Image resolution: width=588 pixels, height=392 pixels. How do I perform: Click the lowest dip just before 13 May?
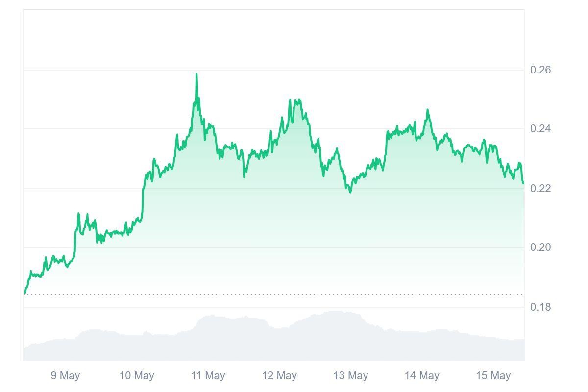[350, 192]
